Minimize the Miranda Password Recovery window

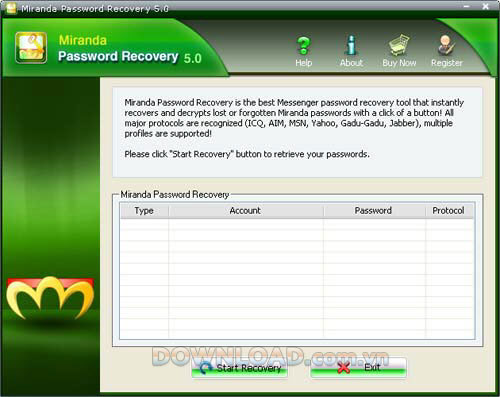[467, 6]
